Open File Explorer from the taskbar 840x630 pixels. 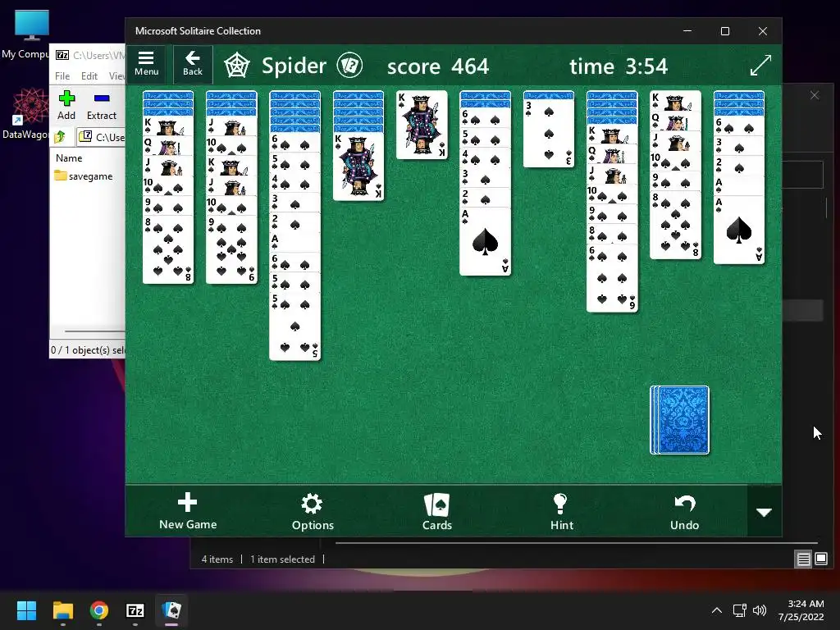[62, 610]
